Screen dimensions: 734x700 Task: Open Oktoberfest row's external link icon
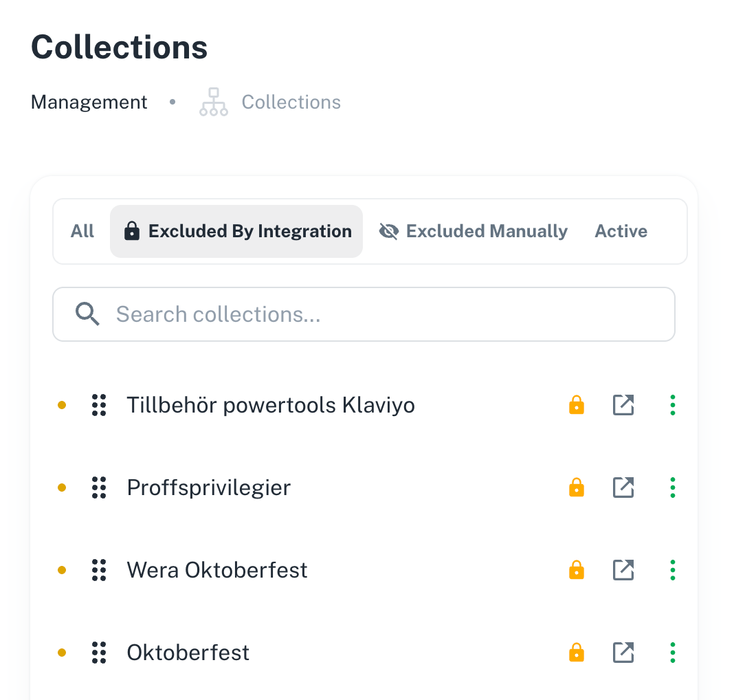coord(623,653)
